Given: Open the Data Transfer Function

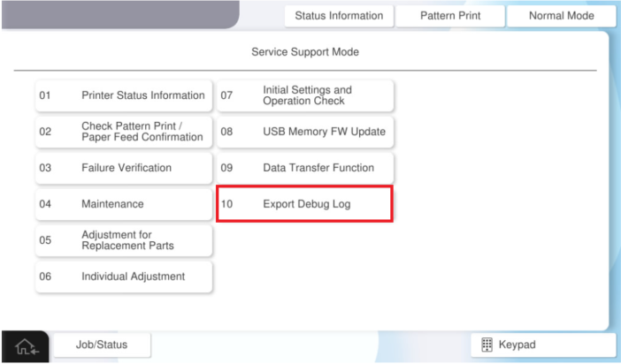Looking at the screenshot, I should point(306,168).
